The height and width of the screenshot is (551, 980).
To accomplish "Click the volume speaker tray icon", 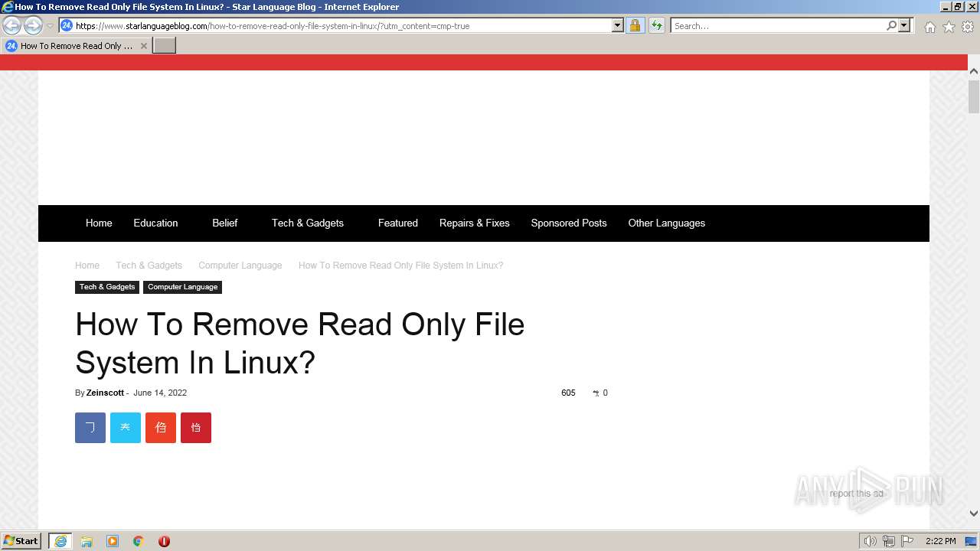I will [870, 541].
